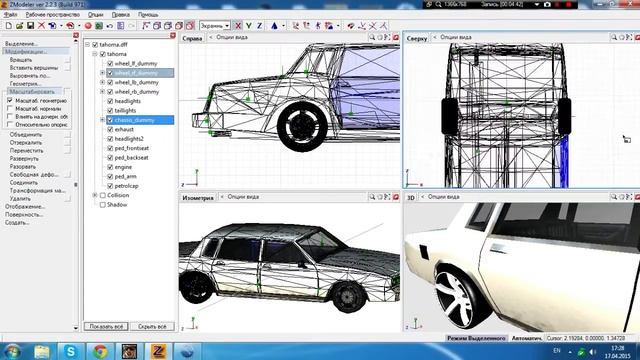Expand the chassis_dummy node
Image resolution: width=640 pixels, height=360 pixels.
102,120
